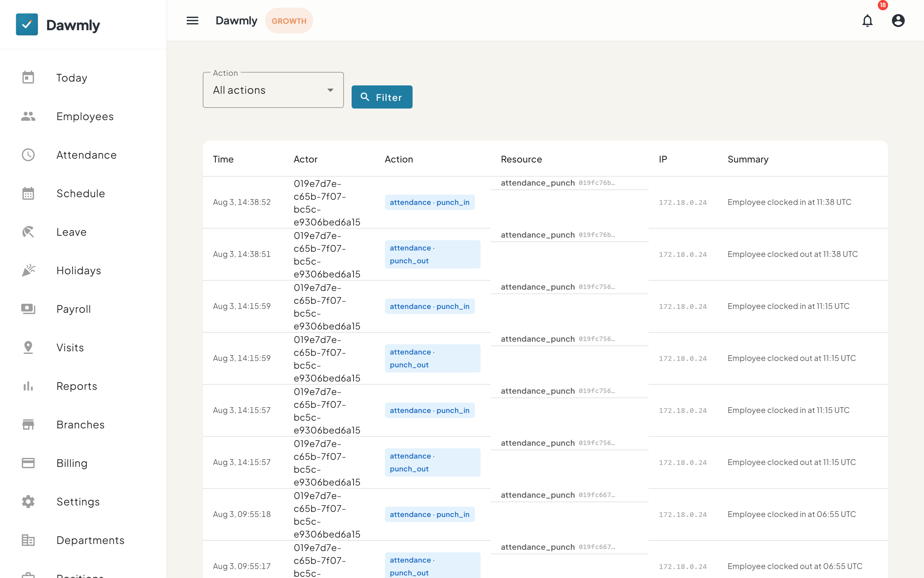Screen dimensions: 924x578
Task: Click the Holidays celebration icon
Action: (28, 271)
